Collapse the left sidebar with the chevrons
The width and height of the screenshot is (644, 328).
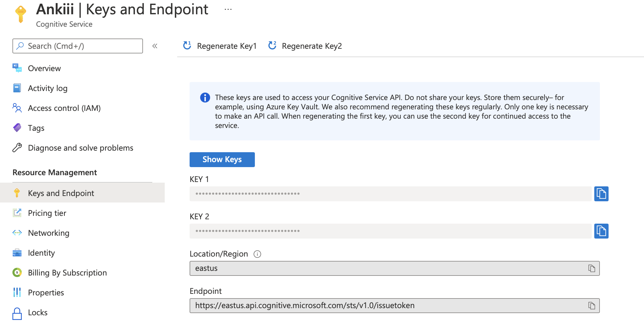click(155, 46)
